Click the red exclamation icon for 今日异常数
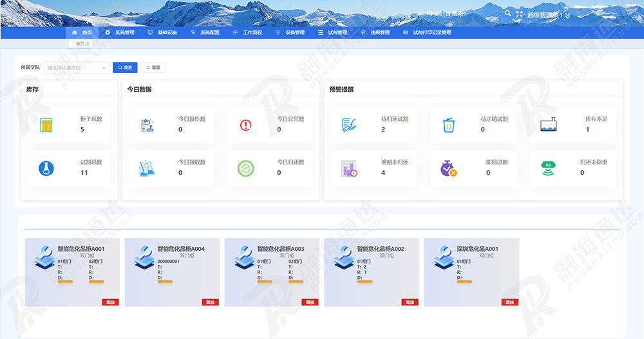This screenshot has height=339, width=644. 245,125
